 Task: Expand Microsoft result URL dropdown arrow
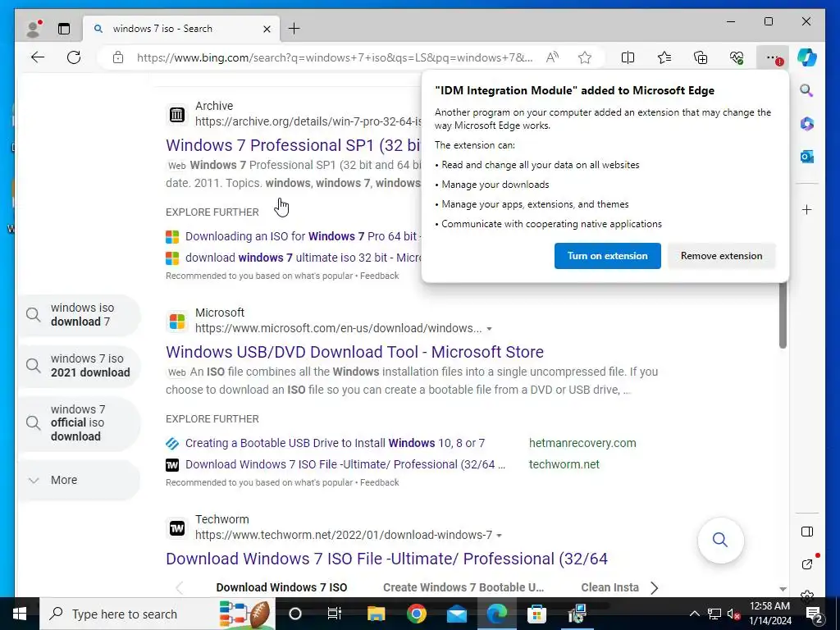point(489,328)
